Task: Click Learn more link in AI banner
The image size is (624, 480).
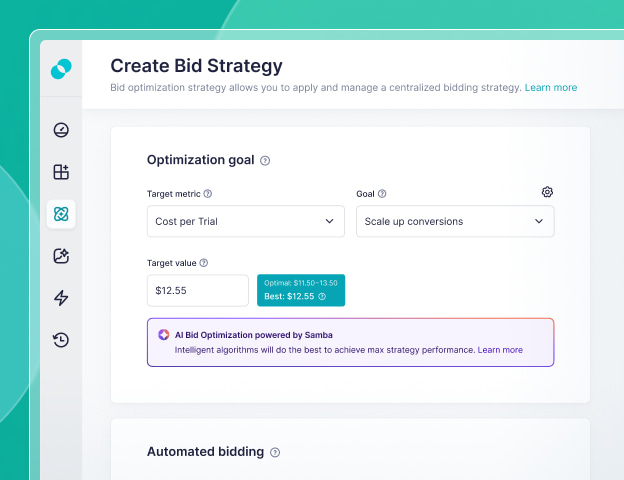Action: tap(500, 350)
